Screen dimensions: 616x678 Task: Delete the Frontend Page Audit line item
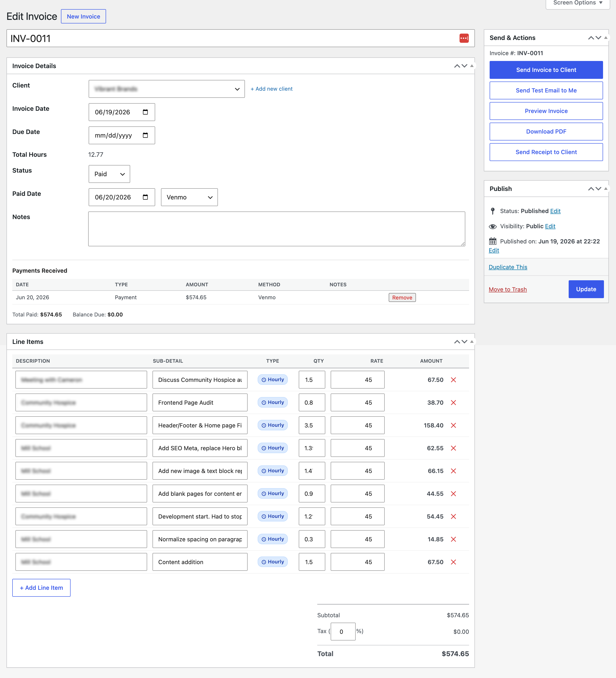coord(453,403)
